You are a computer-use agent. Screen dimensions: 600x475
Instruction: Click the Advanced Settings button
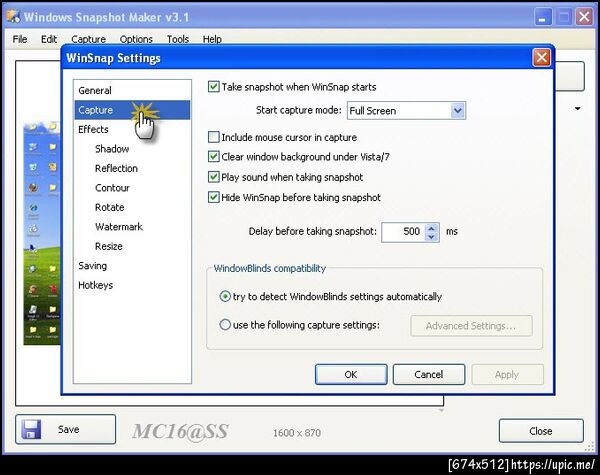point(471,326)
